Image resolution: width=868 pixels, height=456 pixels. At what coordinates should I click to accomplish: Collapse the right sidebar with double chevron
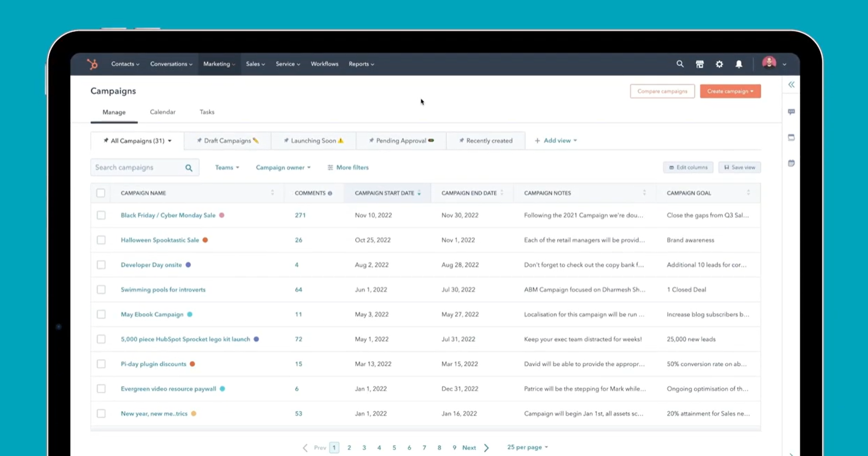[x=791, y=85]
